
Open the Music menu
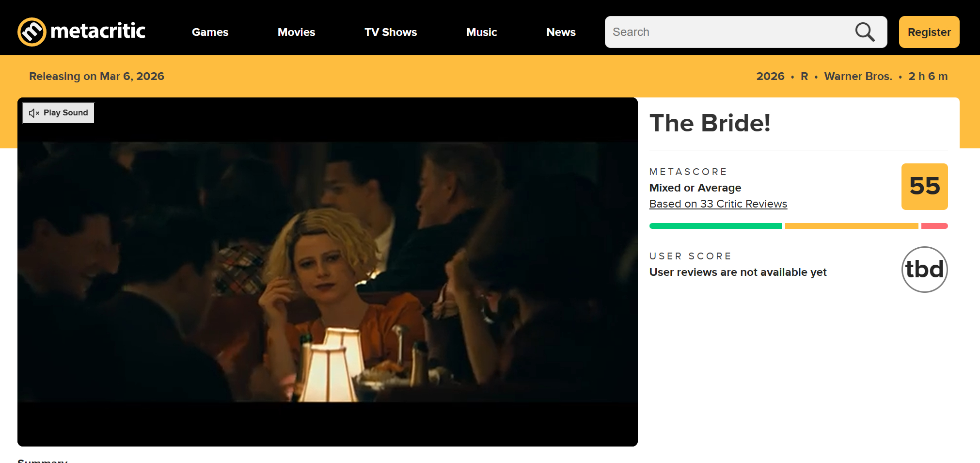click(481, 32)
